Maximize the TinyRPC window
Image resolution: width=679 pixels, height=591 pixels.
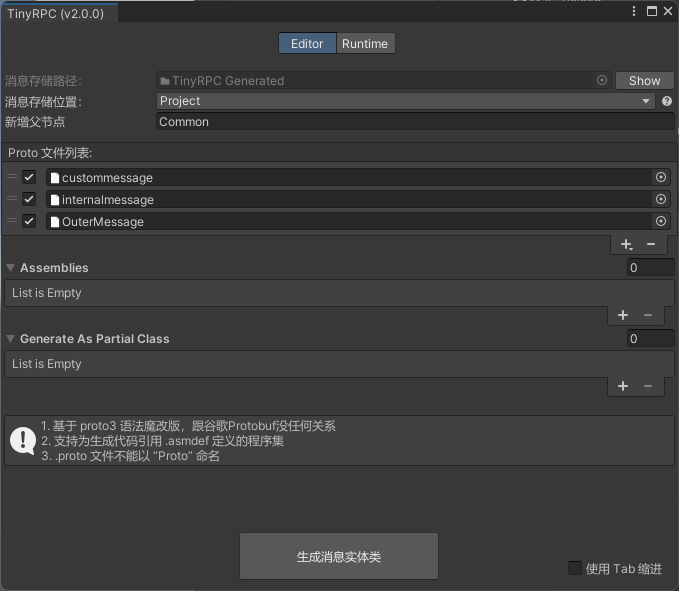(652, 11)
